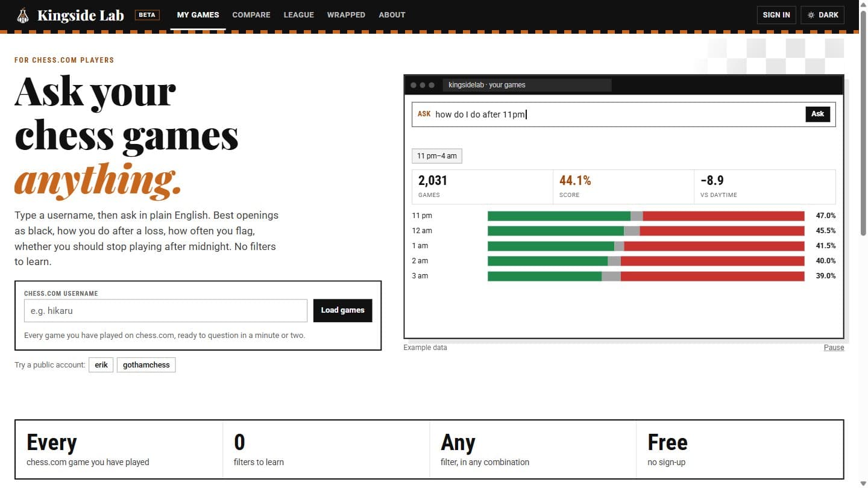
Task: Open the MY GAMES tab
Action: [198, 15]
